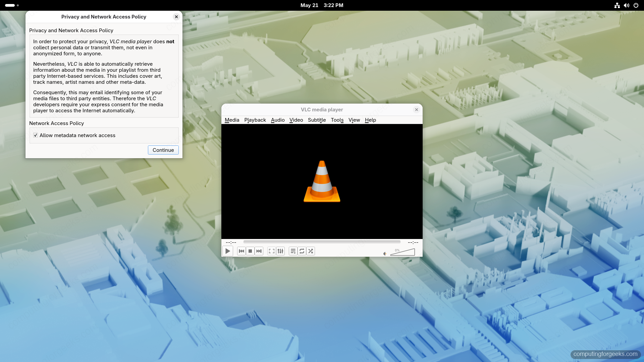Open the Playback menu
644x362 pixels.
coord(255,120)
